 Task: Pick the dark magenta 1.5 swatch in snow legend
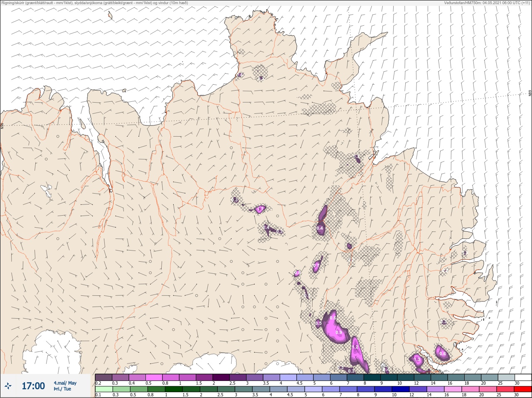(204, 377)
